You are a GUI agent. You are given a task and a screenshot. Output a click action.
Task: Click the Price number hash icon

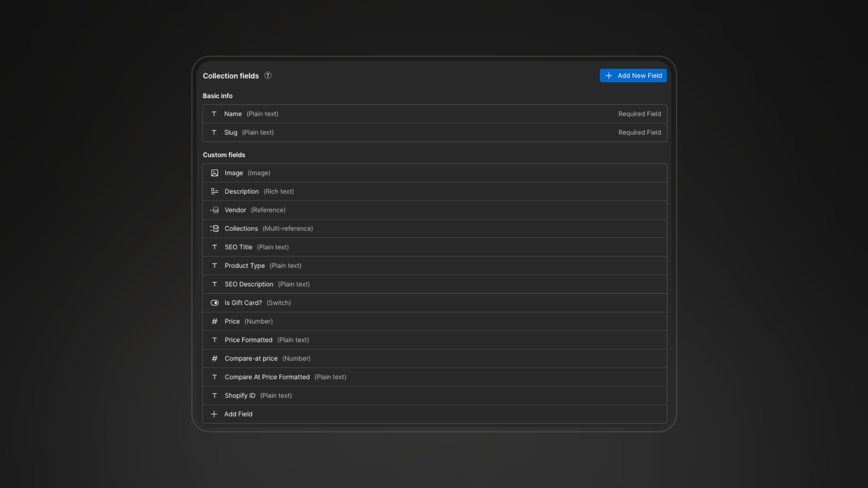pyautogui.click(x=215, y=321)
